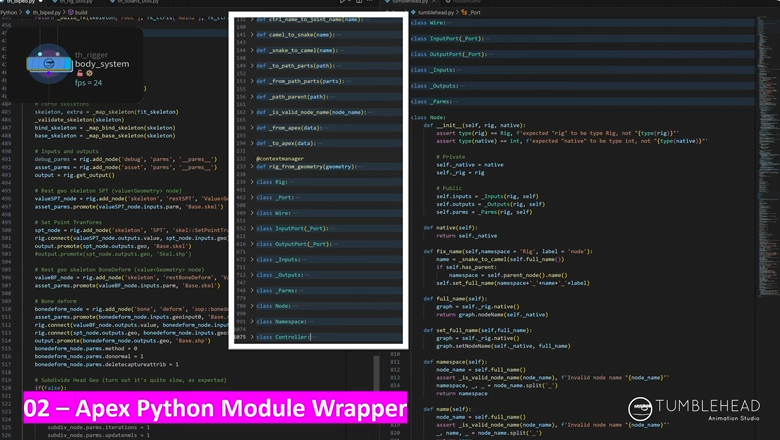Click 'def full_name(self):' in right editor

coord(455,299)
